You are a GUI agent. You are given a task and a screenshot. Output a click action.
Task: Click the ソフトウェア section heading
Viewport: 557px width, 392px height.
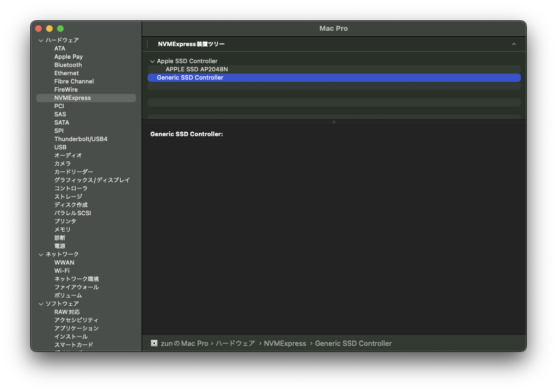pos(62,304)
